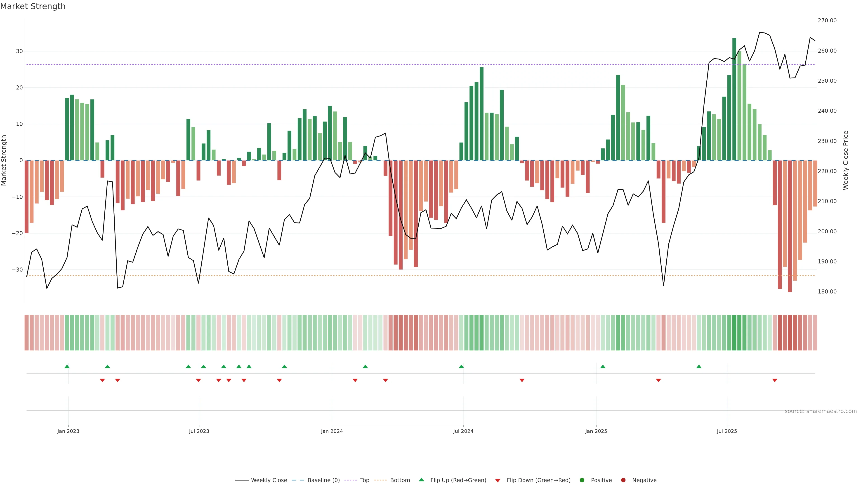Click the Jan 2024 x-axis label

click(332, 431)
